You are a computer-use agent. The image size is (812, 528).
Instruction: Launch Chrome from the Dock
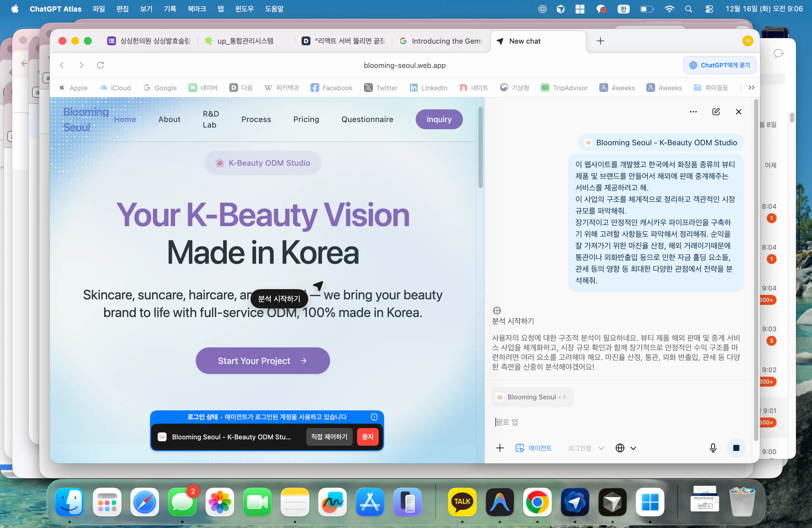[x=537, y=502]
